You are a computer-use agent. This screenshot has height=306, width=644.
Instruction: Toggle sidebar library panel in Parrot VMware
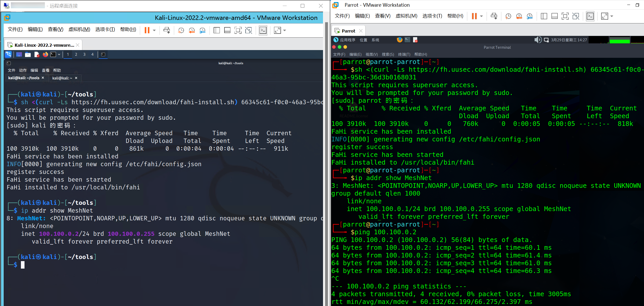tap(544, 16)
